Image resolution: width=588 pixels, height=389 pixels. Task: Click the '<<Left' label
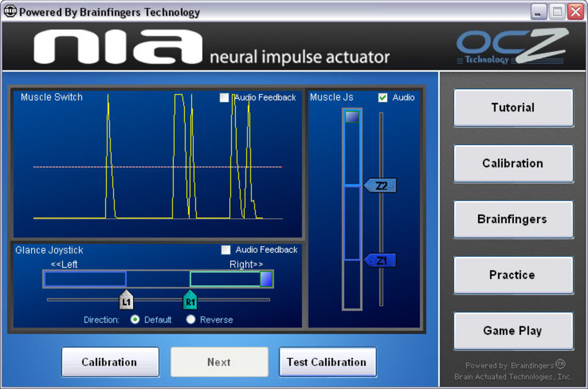click(x=64, y=265)
